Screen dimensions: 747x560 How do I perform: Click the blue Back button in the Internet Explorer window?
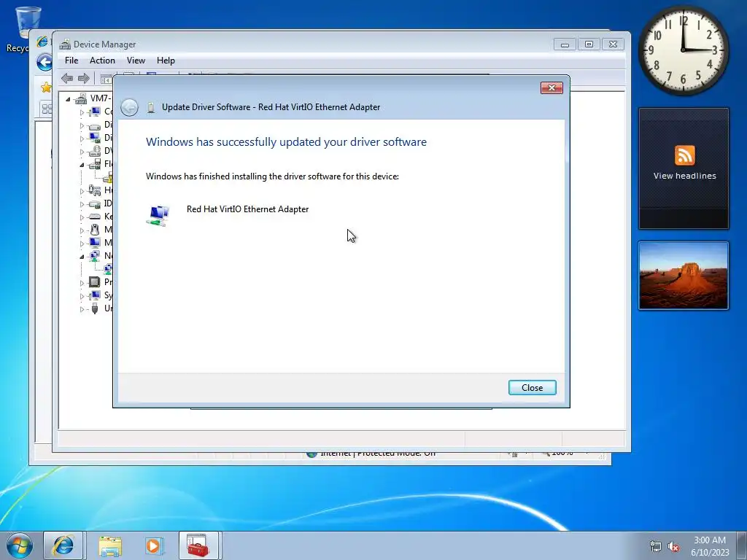(44, 63)
